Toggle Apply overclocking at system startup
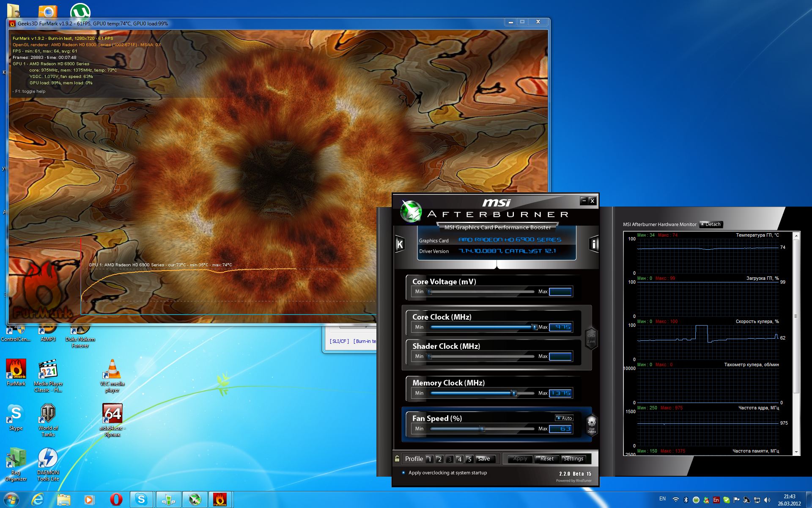Viewport: 812px width, 508px height. point(403,473)
